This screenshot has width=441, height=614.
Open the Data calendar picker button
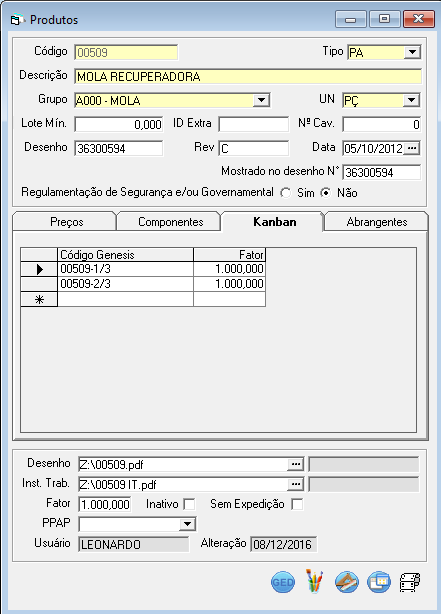[412, 148]
